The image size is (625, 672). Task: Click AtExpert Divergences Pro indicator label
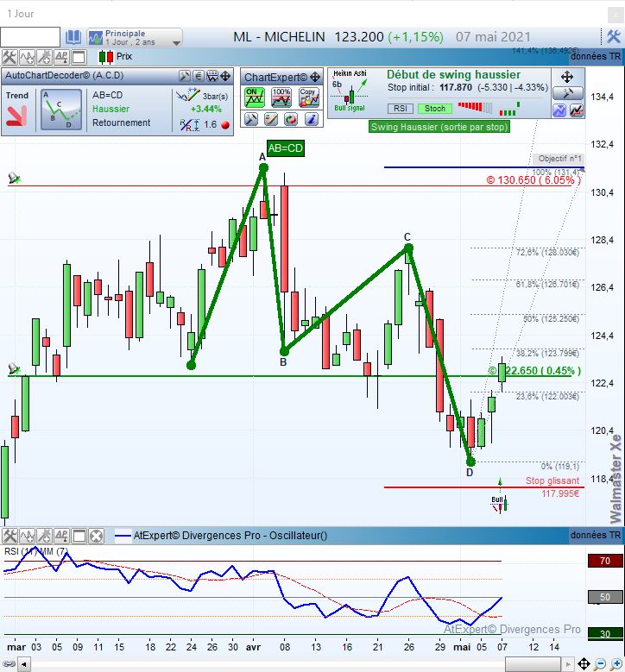(x=230, y=536)
